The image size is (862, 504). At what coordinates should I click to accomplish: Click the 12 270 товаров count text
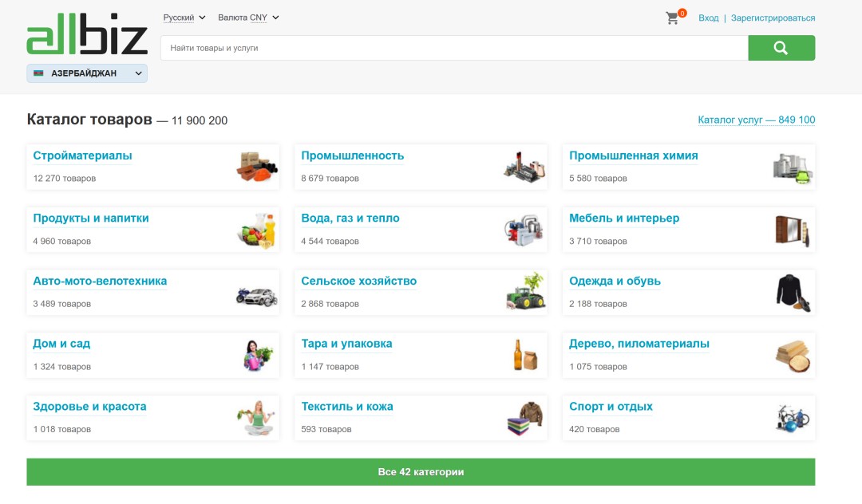click(x=65, y=179)
